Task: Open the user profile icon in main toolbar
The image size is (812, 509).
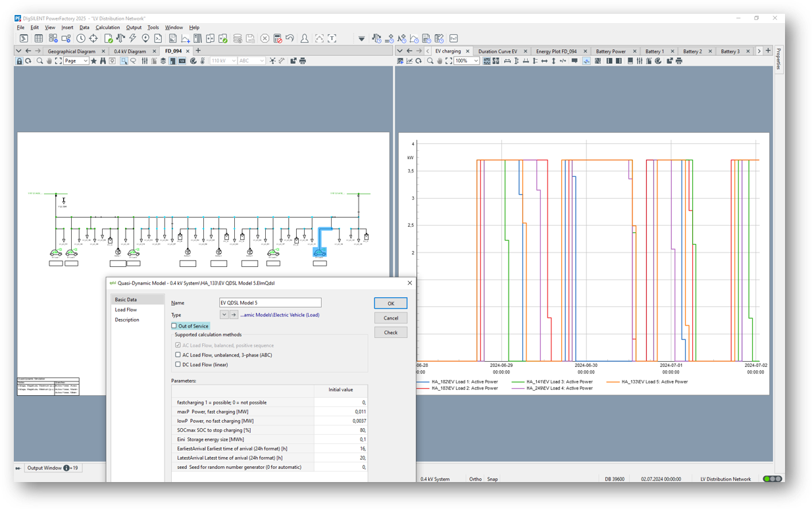Action: (x=304, y=39)
